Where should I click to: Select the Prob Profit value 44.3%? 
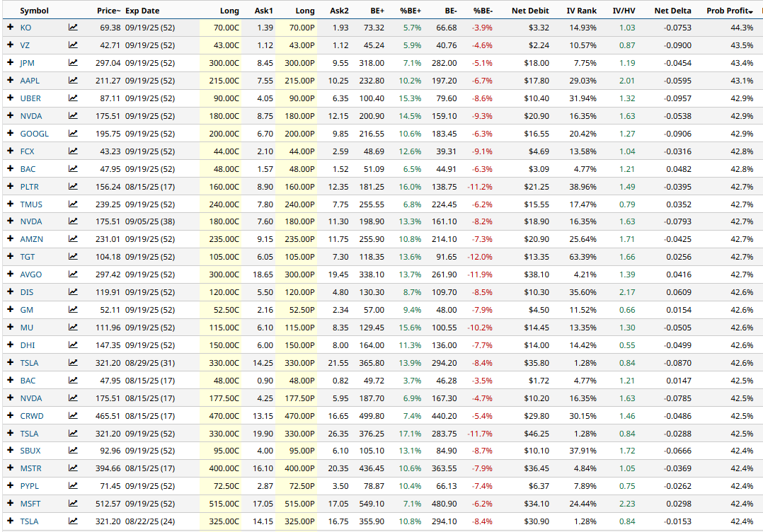(x=742, y=28)
